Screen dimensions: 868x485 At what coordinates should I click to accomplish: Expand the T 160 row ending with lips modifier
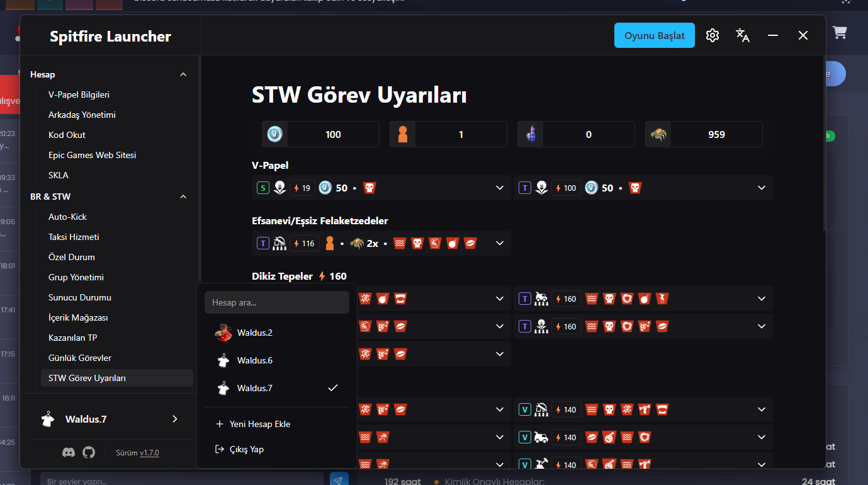tap(762, 326)
